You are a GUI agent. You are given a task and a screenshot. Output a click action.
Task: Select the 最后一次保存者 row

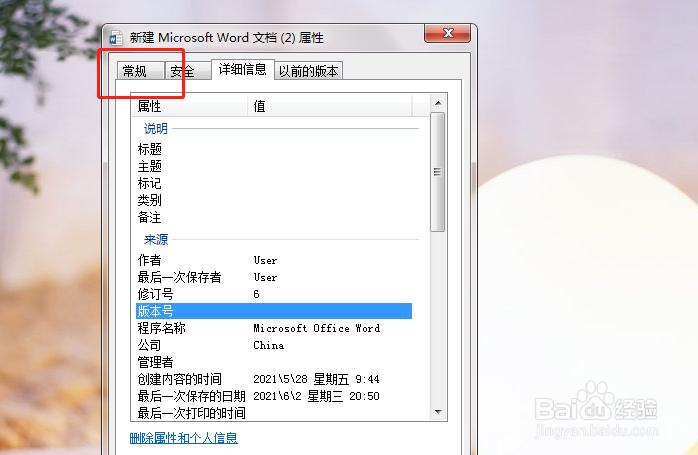coord(274,277)
